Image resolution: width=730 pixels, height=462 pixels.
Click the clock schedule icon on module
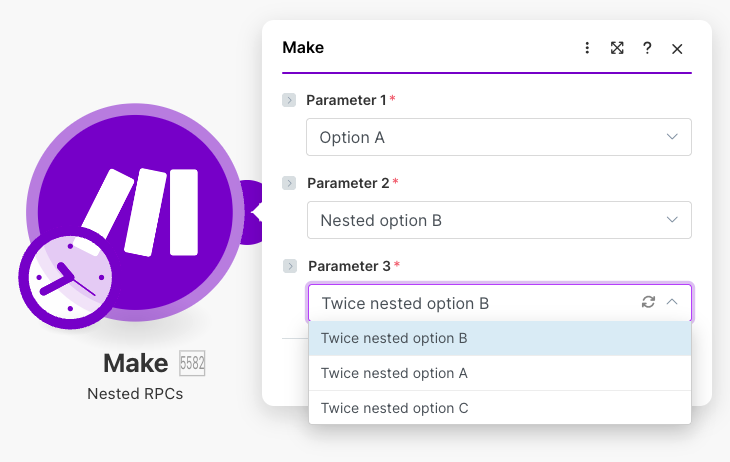[x=66, y=277]
